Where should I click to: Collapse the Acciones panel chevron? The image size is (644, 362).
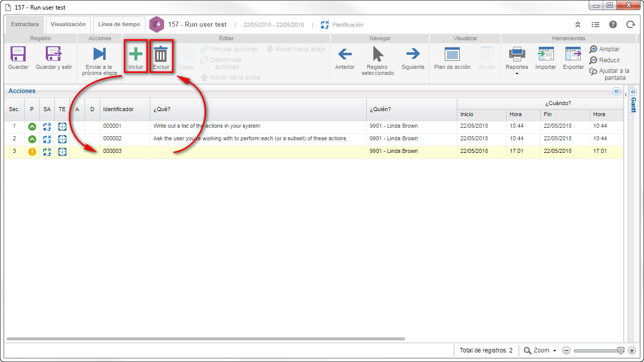tap(616, 92)
